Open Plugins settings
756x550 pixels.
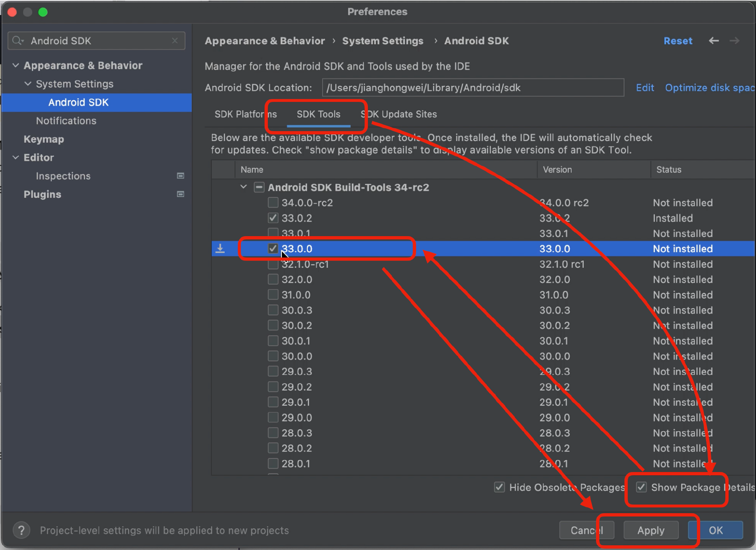point(42,194)
